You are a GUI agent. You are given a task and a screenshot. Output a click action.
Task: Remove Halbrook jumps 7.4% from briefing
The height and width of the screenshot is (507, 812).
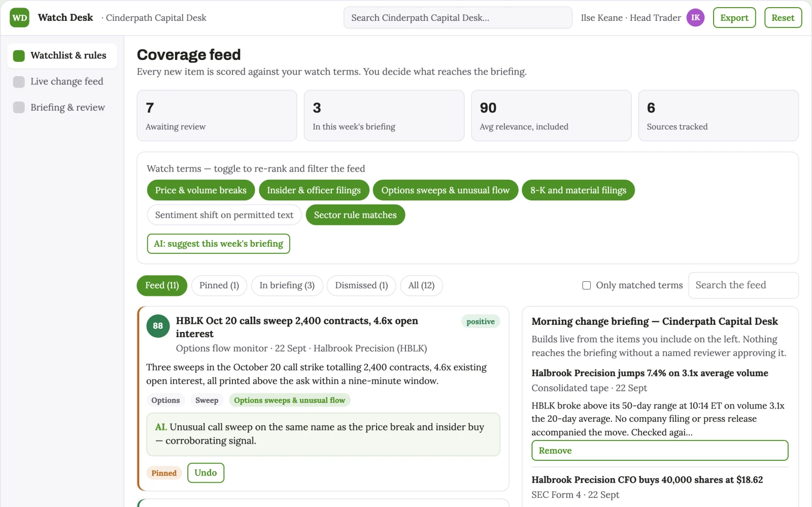click(660, 451)
